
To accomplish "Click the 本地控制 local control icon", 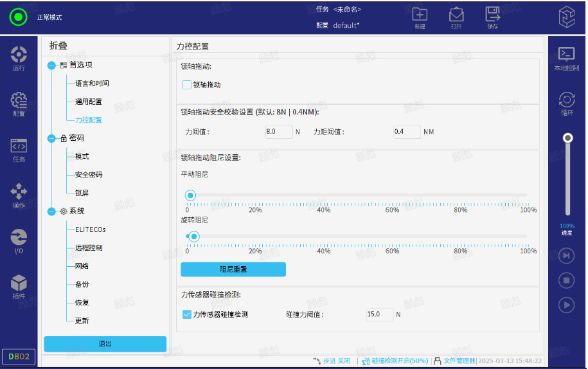I will coord(566,58).
